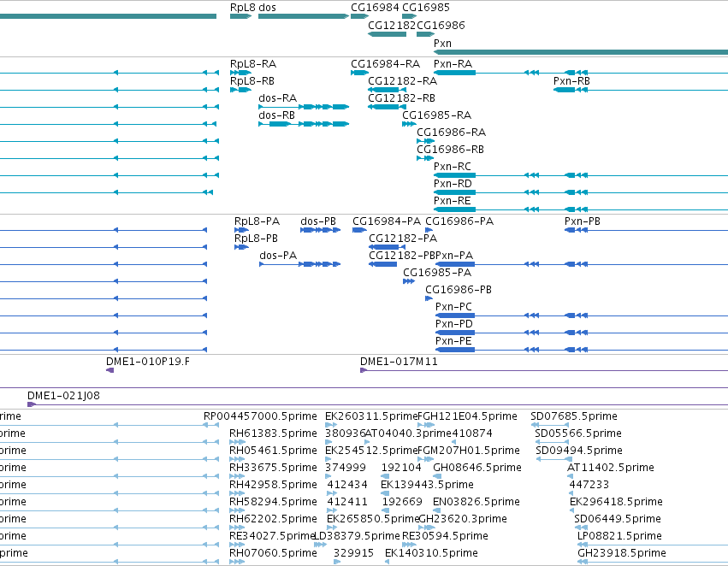Open the Pxn-RC transcript

pyautogui.click(x=581, y=175)
